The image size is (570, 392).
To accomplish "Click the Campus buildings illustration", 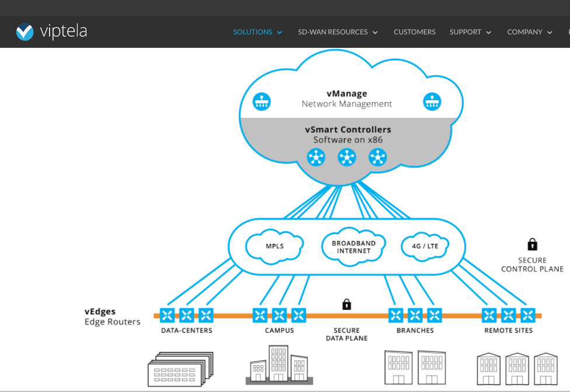I will pos(279,365).
